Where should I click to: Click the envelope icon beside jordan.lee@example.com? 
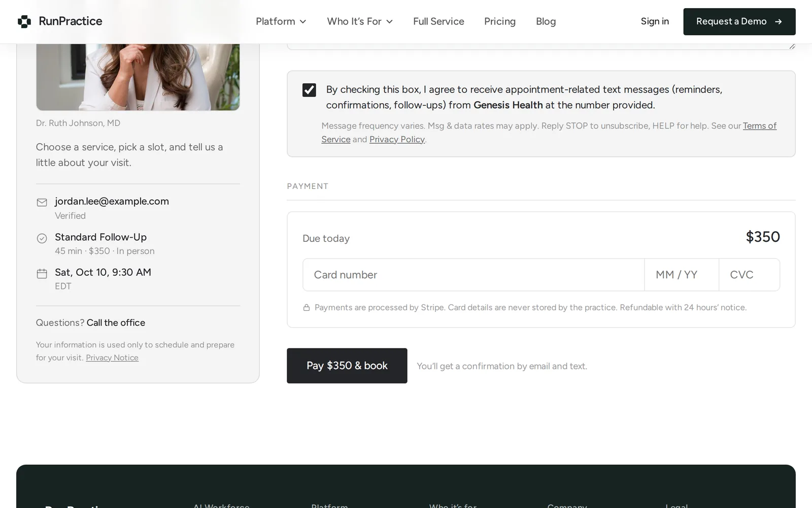(x=42, y=202)
